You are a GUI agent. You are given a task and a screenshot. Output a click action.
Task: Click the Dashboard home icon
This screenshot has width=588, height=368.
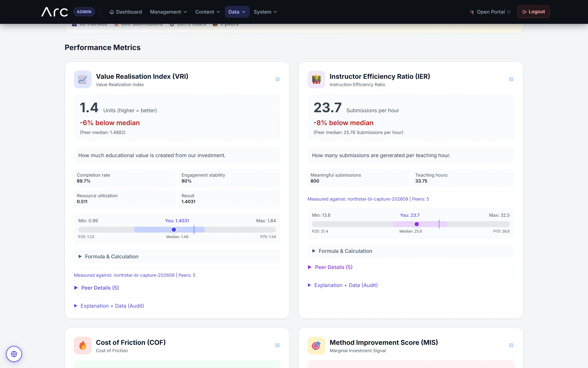pyautogui.click(x=112, y=12)
